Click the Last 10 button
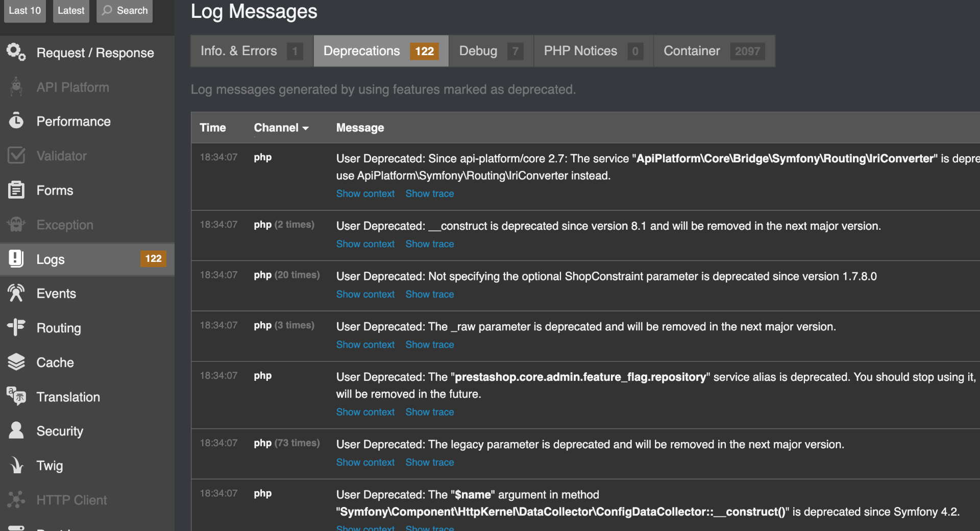 point(24,10)
